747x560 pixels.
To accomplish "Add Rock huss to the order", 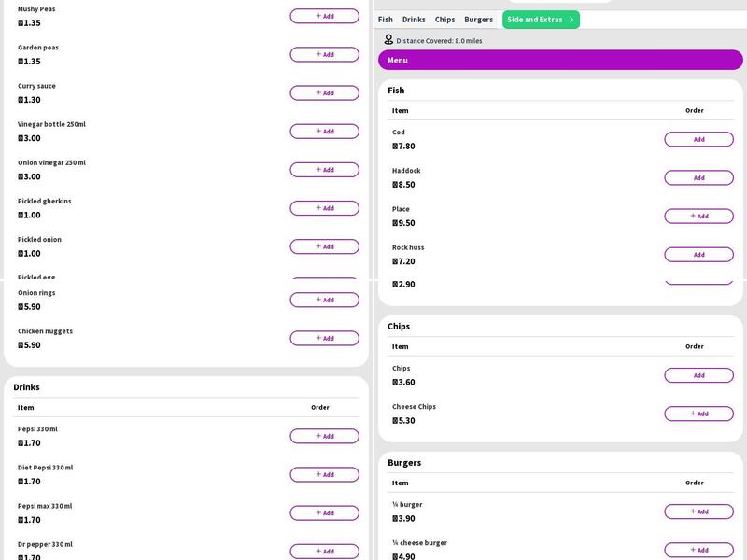I will coord(698,254).
